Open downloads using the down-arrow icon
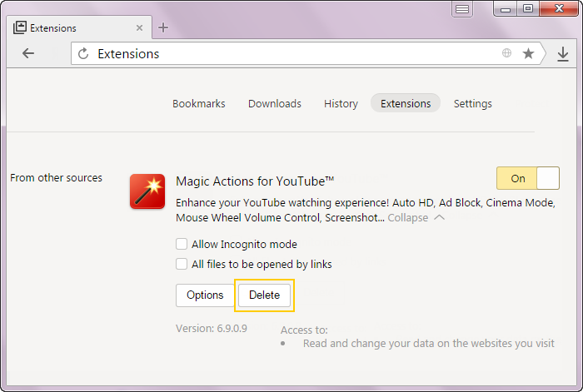Screen dimensions: 583x392 click(563, 54)
